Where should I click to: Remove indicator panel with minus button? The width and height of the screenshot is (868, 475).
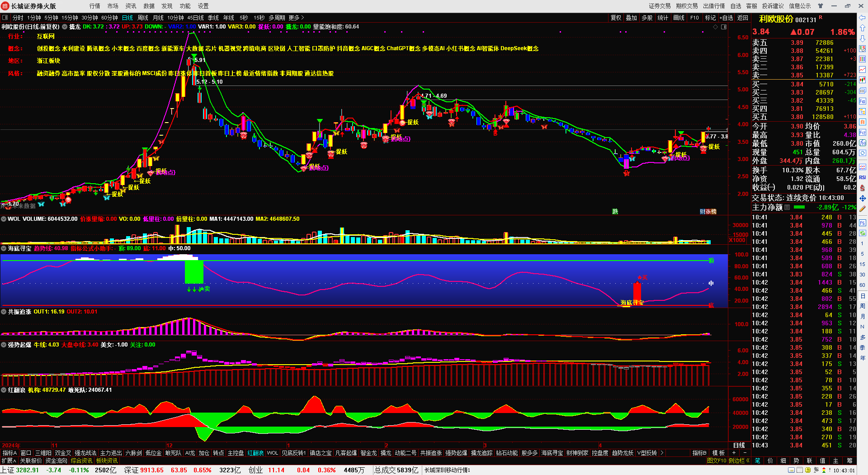click(745, 453)
